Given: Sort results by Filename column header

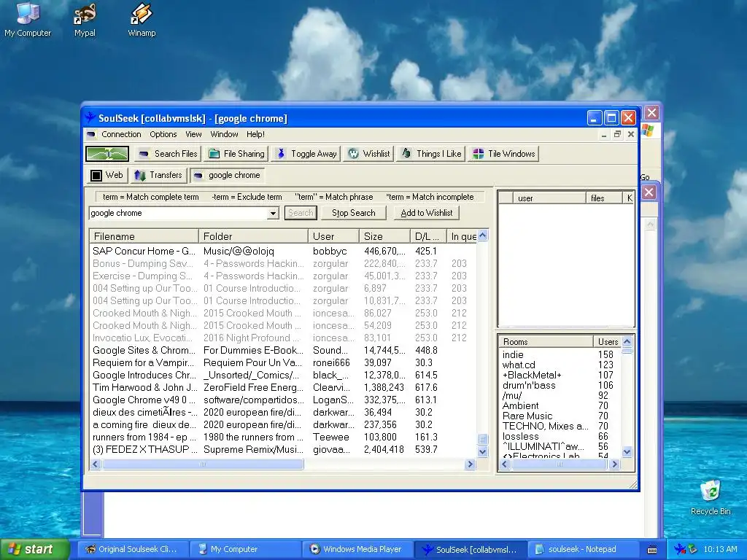Looking at the screenshot, I should pos(144,236).
